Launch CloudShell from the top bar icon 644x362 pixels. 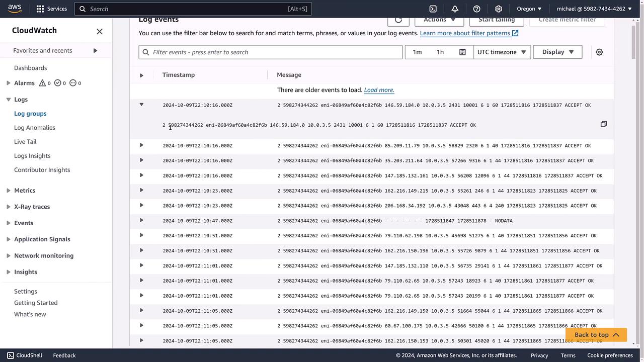pyautogui.click(x=433, y=9)
